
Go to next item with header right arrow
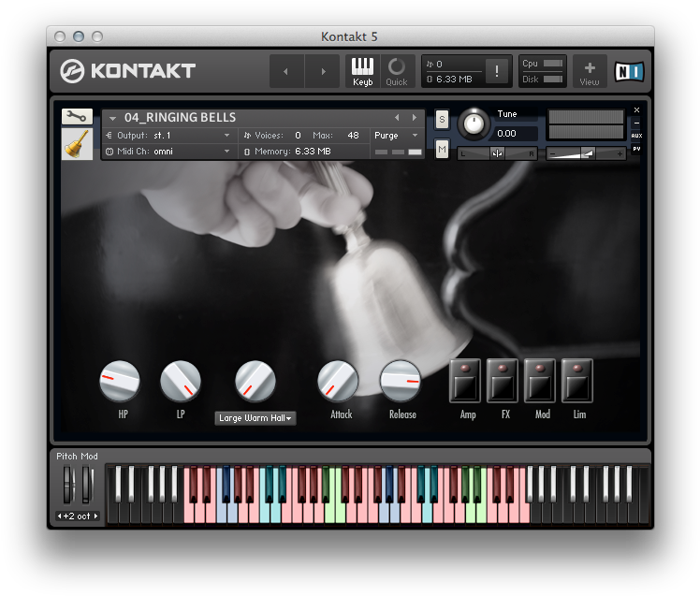click(322, 71)
